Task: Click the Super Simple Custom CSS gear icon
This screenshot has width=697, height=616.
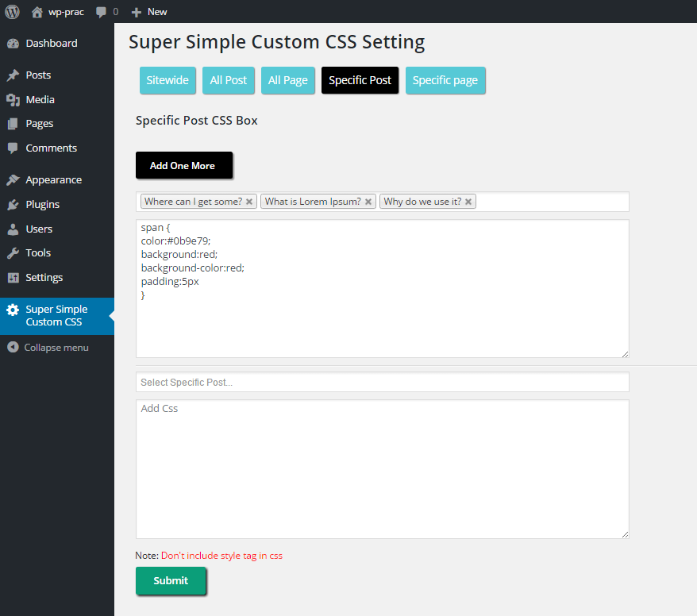Action: click(13, 310)
